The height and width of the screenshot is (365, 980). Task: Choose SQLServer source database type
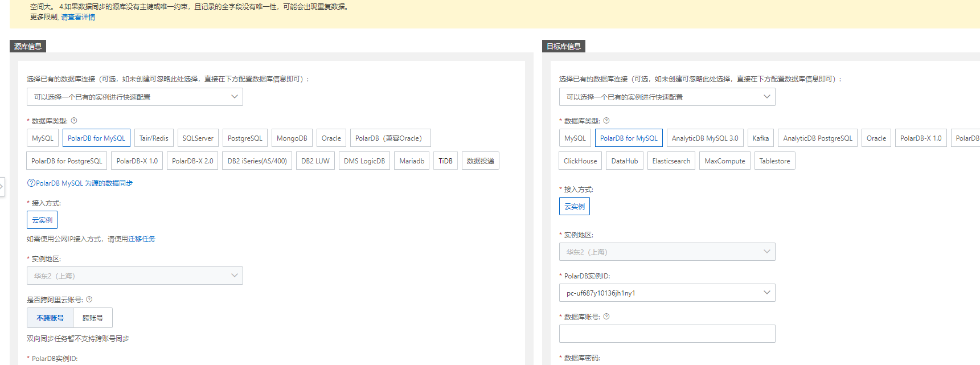pyautogui.click(x=198, y=138)
